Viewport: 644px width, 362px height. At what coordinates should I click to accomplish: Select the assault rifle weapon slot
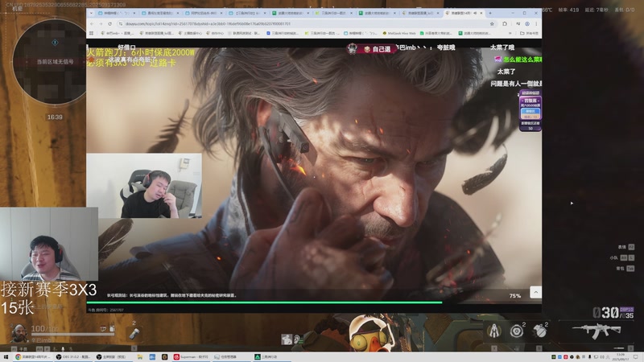coord(597,331)
